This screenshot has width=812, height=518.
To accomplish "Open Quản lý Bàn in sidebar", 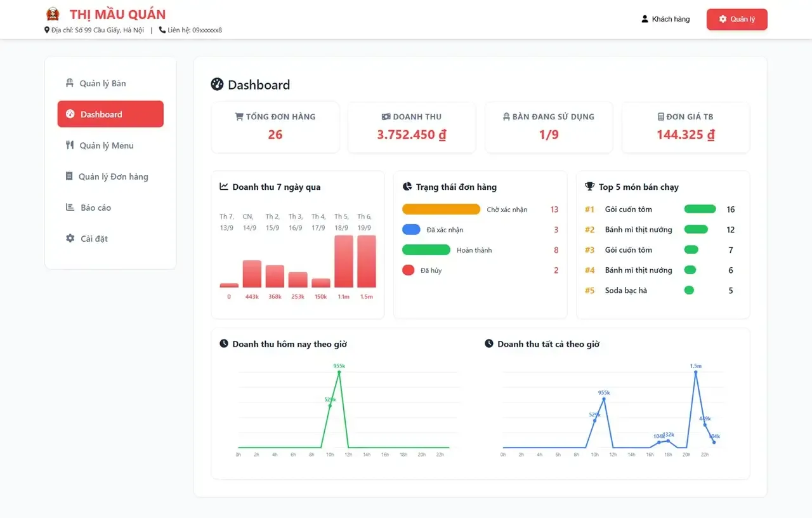I will pos(103,83).
